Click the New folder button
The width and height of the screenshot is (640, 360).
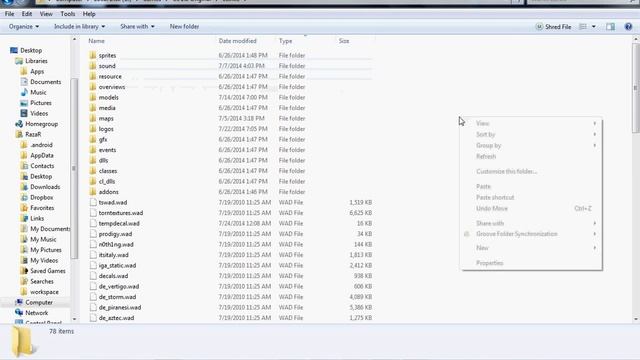tap(184, 27)
